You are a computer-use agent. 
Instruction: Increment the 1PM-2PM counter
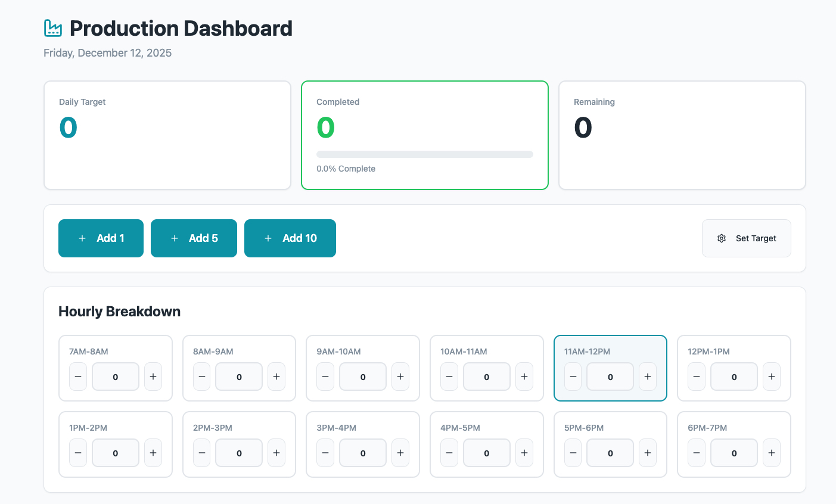coord(153,453)
